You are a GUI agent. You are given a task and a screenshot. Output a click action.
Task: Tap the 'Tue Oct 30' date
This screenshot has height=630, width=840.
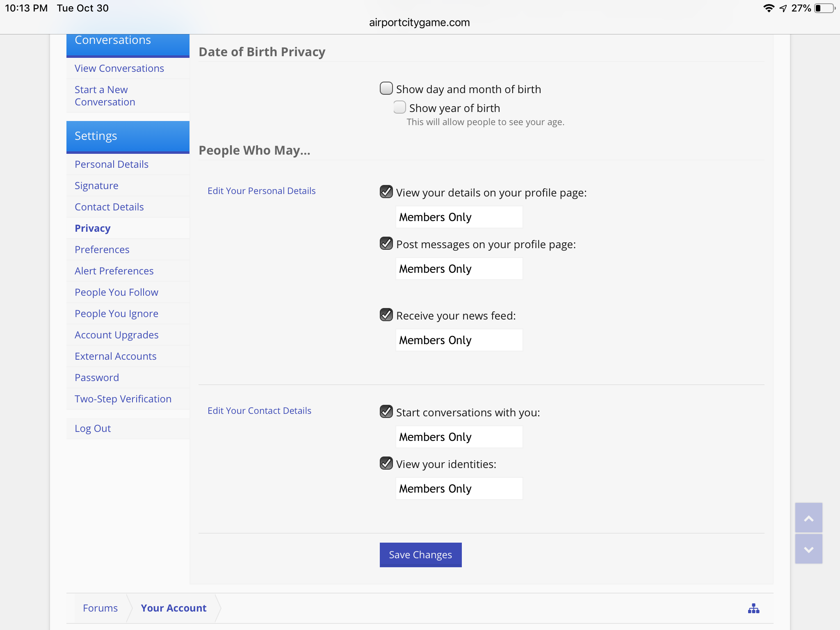pos(83,8)
